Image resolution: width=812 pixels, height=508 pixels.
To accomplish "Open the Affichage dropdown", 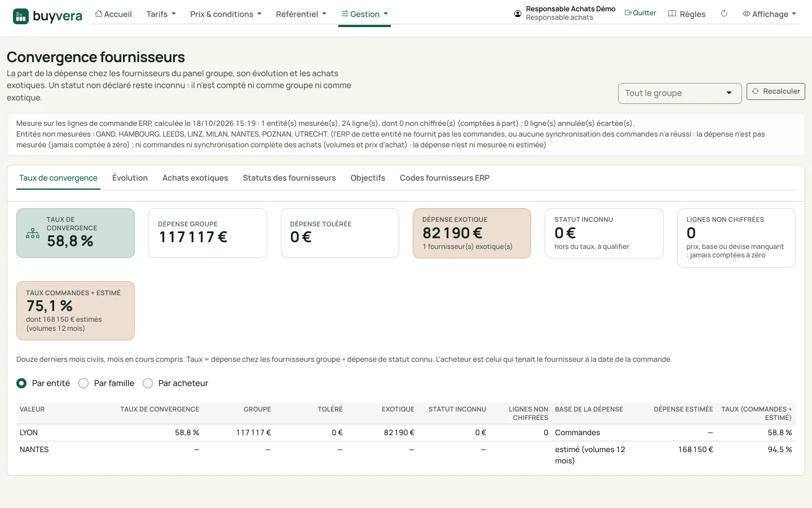I will [x=769, y=14].
